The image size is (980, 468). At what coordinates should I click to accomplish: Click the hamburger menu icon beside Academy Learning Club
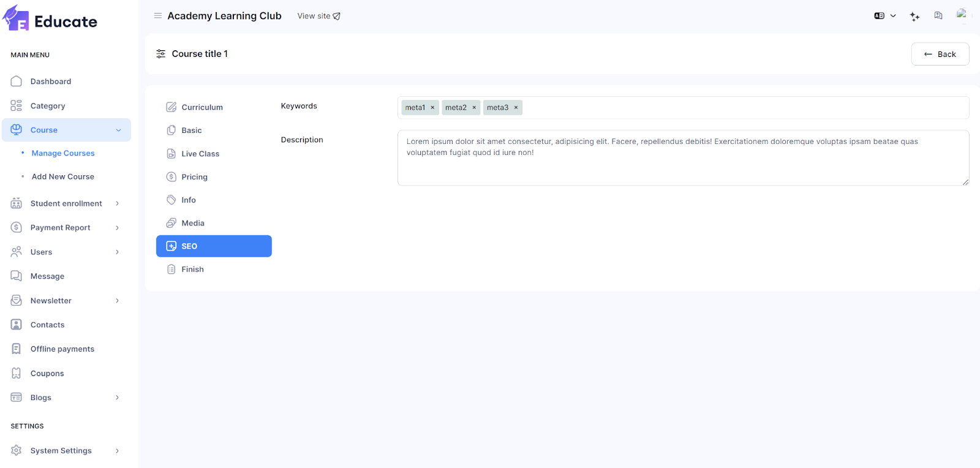158,16
